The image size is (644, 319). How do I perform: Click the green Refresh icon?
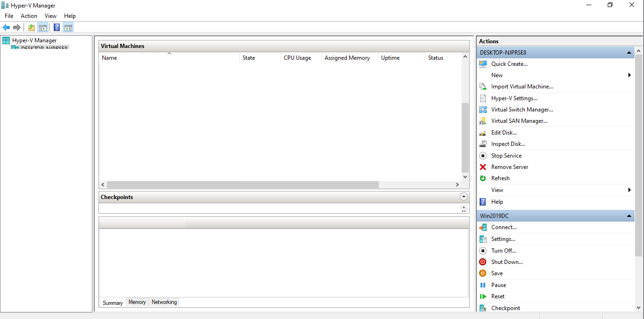coord(483,178)
